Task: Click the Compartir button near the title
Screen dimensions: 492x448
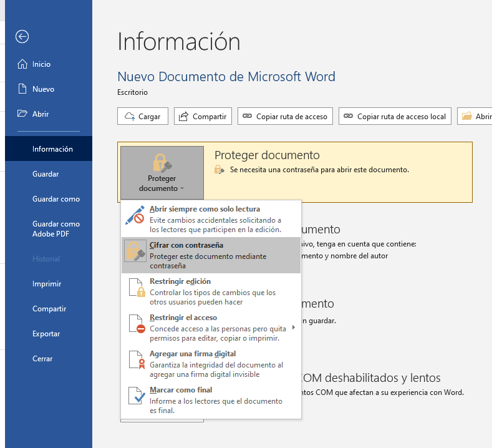Action: pyautogui.click(x=203, y=116)
